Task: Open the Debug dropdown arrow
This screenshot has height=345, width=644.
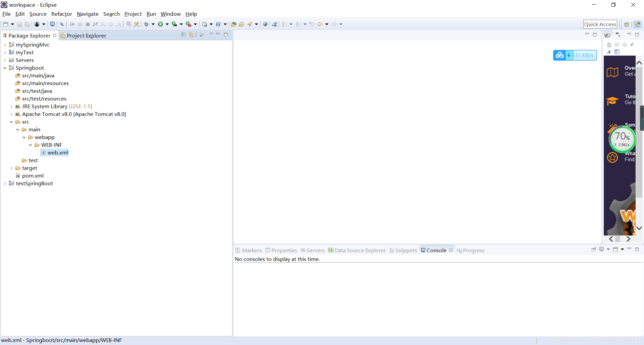Action: click(x=153, y=24)
